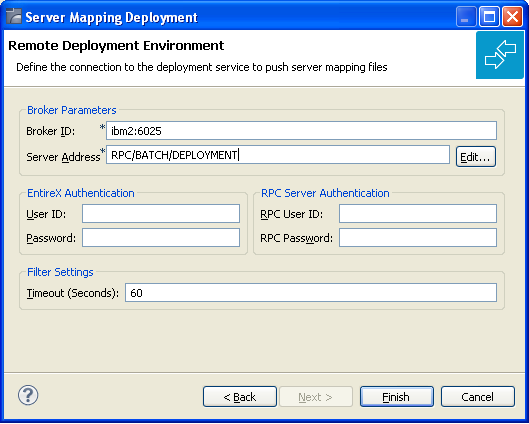Click the EntireX "User ID:" label
This screenshot has height=424, width=529.
pyautogui.click(x=46, y=214)
